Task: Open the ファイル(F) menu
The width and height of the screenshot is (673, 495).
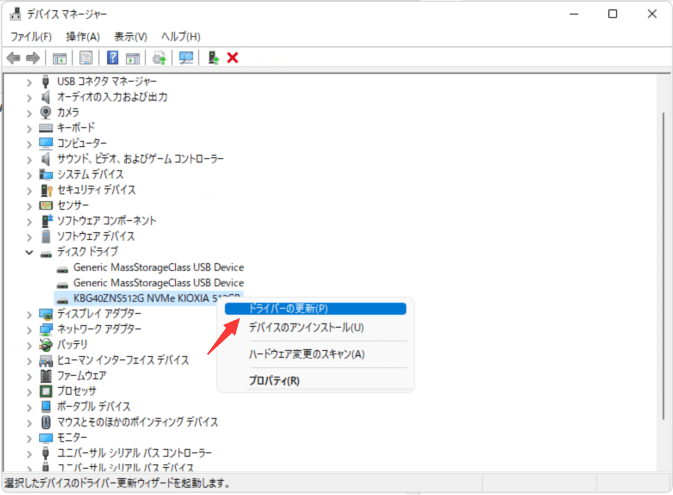Action: point(31,36)
